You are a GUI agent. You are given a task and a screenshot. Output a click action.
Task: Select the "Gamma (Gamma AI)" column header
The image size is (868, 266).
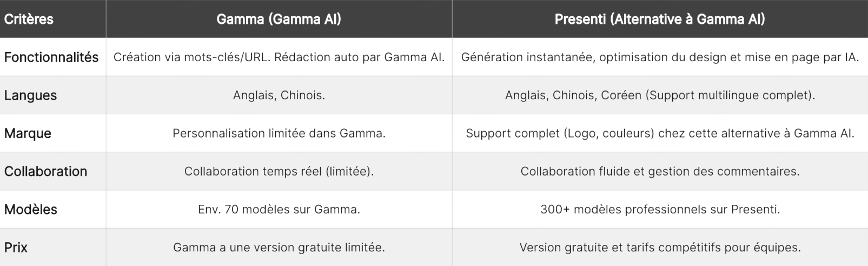point(279,19)
